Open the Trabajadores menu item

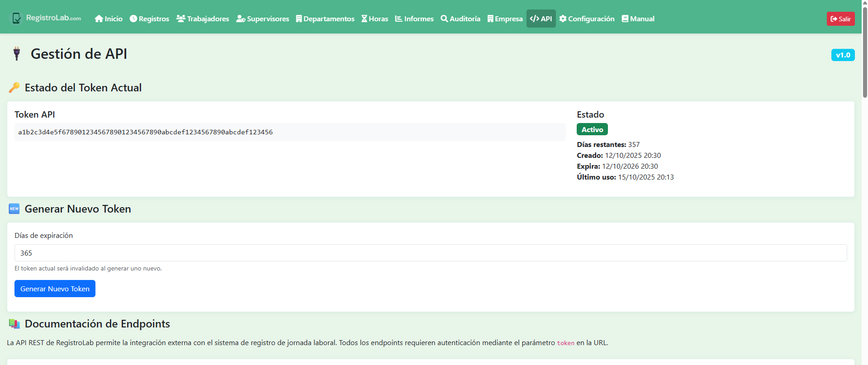point(203,19)
